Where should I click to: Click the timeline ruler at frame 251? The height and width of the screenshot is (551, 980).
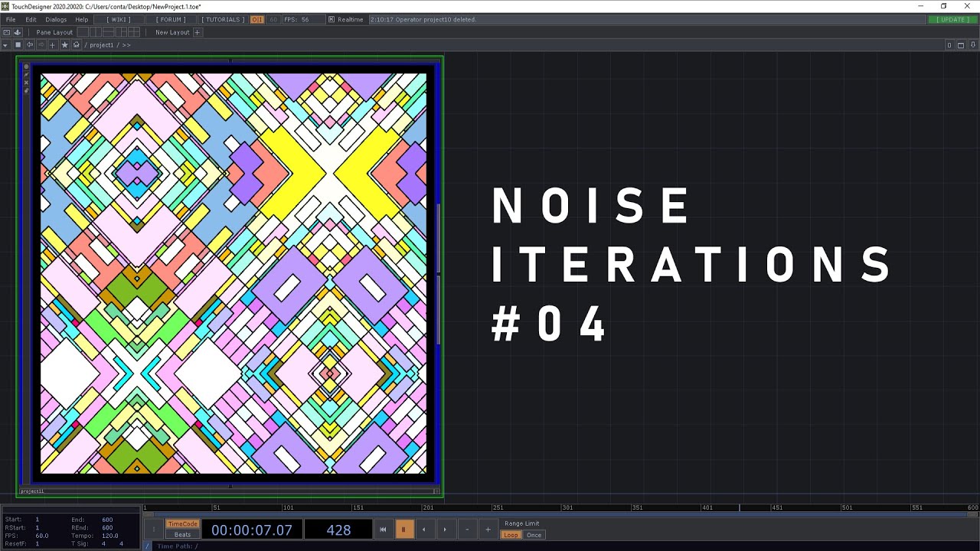point(496,507)
